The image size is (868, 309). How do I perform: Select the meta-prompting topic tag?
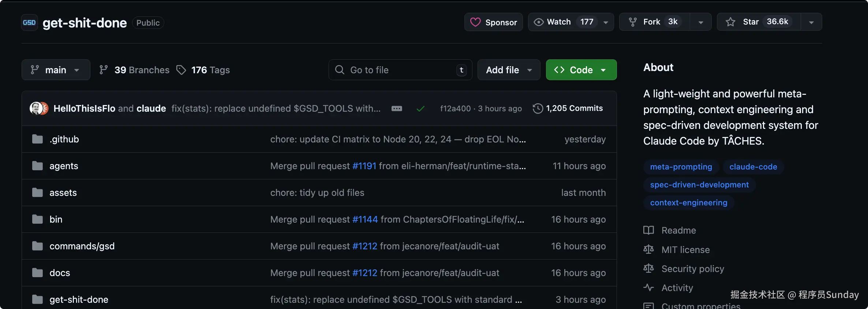(x=681, y=167)
